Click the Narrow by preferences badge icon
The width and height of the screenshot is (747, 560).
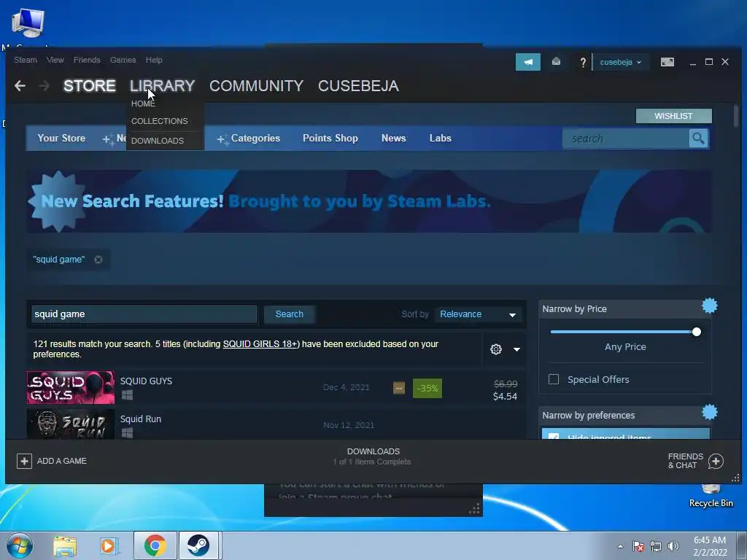709,412
